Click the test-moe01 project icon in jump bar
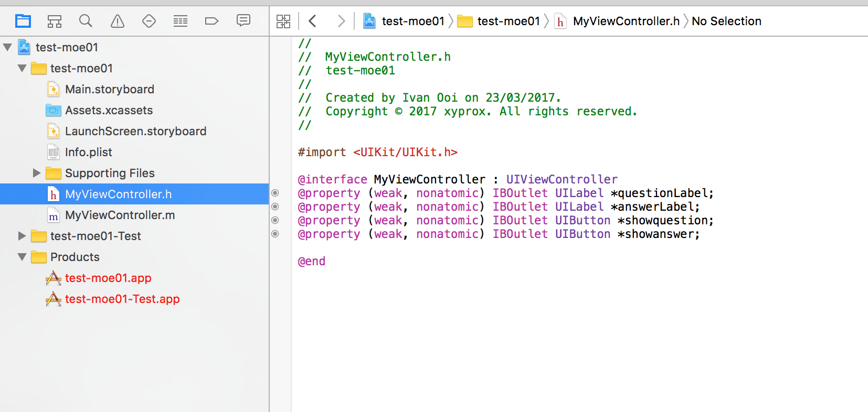This screenshot has height=412, width=868. [x=369, y=21]
